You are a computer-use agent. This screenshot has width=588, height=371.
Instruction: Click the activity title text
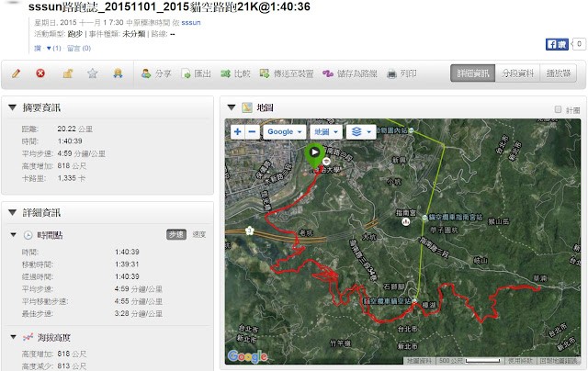pyautogui.click(x=169, y=6)
